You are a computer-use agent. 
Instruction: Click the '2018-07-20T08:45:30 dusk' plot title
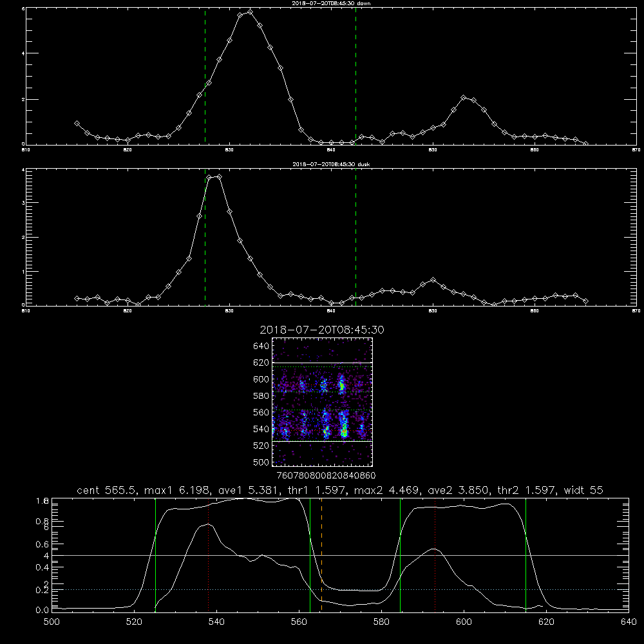[x=331, y=164]
